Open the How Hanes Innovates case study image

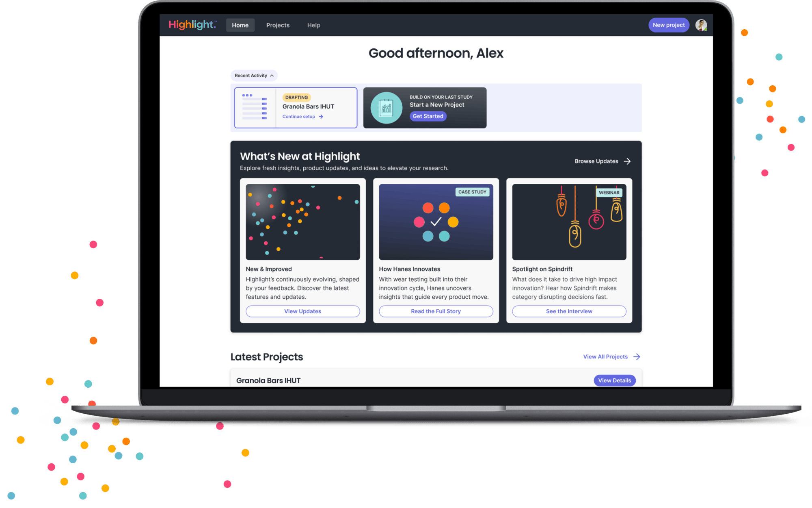[x=436, y=222]
